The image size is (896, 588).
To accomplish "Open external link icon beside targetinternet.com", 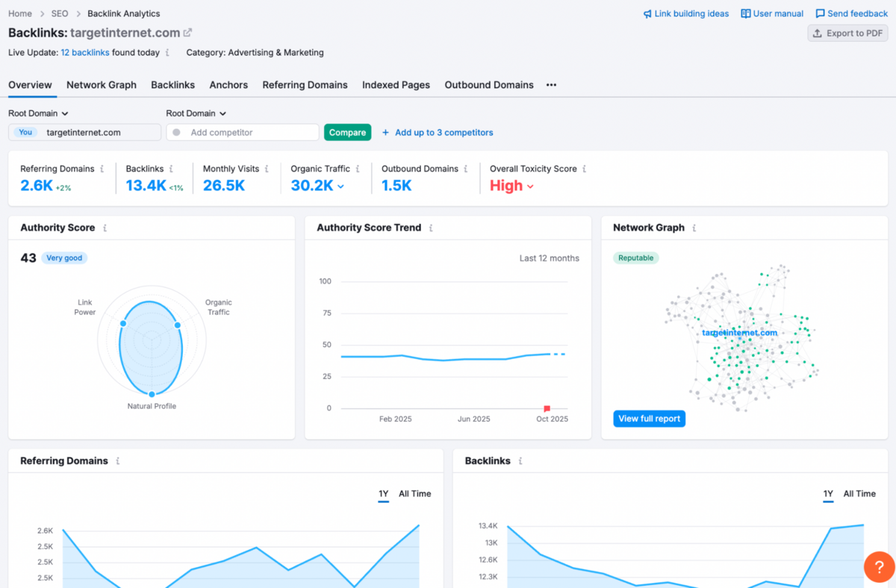I will (188, 33).
